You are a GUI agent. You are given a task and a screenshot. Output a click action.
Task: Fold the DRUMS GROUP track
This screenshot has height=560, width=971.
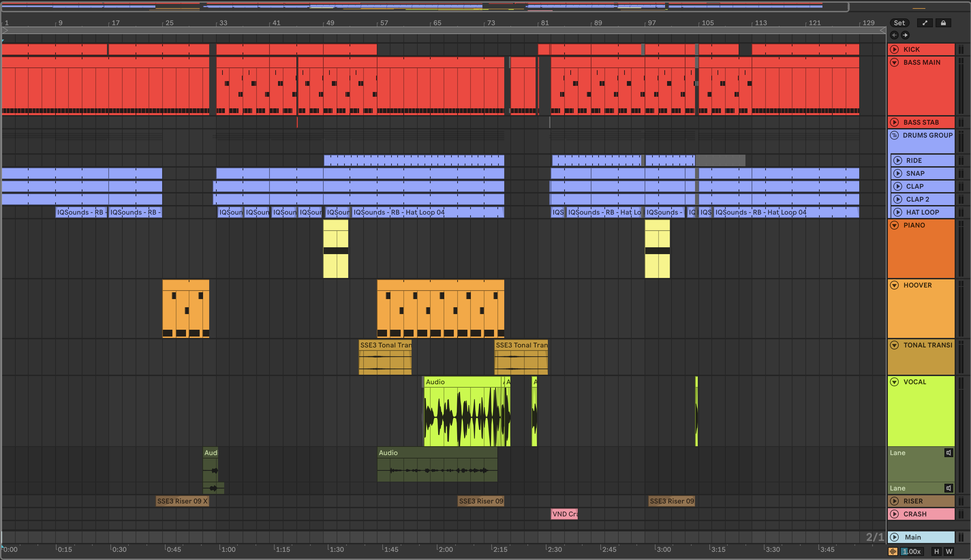pos(894,135)
